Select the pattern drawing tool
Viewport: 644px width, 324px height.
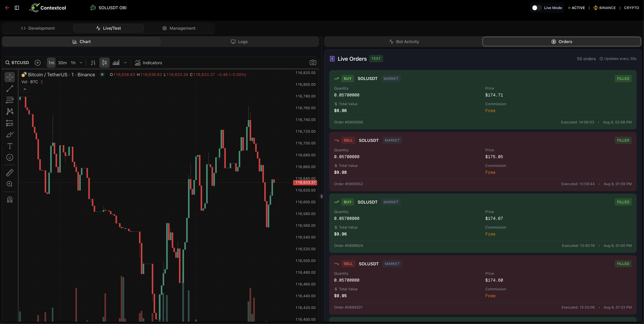point(10,111)
